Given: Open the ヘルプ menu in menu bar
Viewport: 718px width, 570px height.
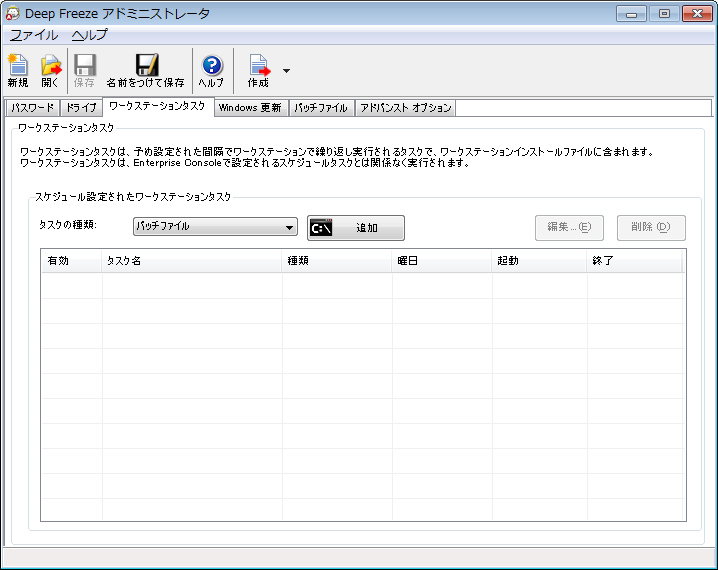Looking at the screenshot, I should (x=89, y=35).
